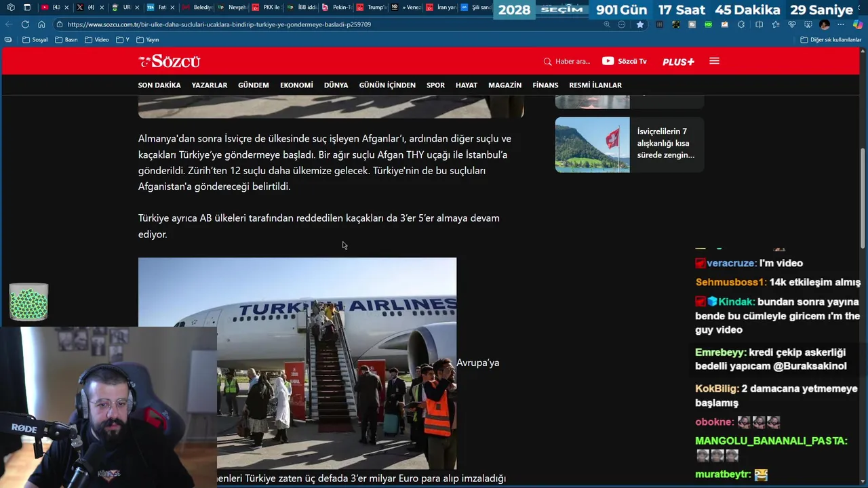Screen dimensions: 868x488
Task: Open GÜNÜN İÇİNDEN section
Action: click(387, 85)
